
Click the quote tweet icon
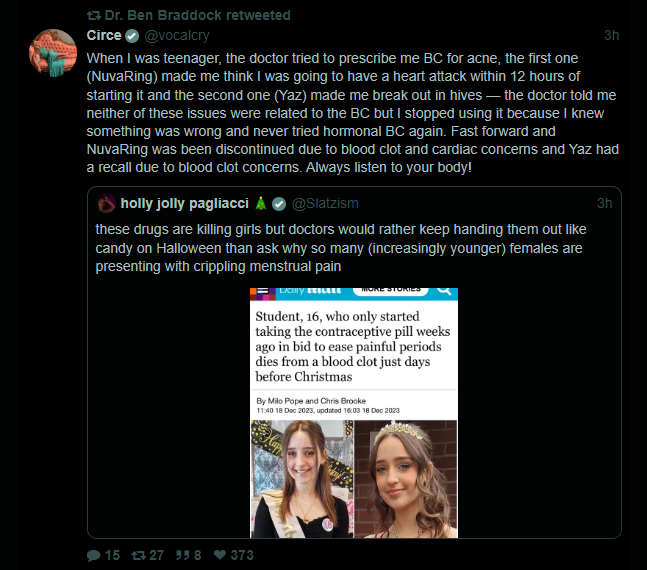[x=184, y=555]
